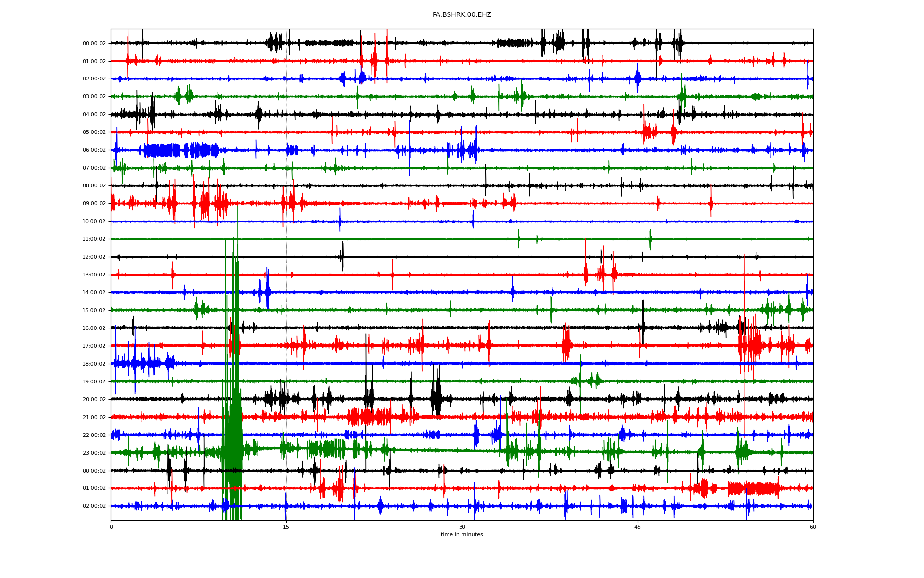The width and height of the screenshot is (924, 578).
Task: Click the PA.BSHRK.00.EHZ plot title
Action: click(462, 15)
